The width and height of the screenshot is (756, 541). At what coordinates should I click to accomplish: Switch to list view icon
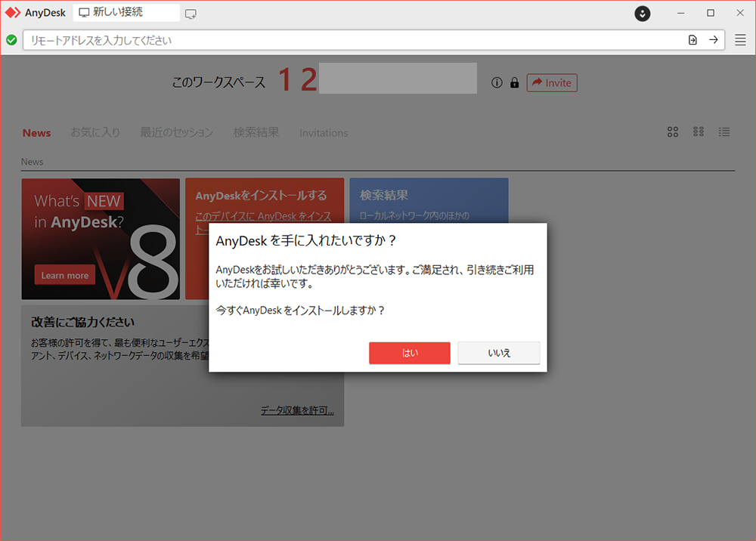point(724,132)
